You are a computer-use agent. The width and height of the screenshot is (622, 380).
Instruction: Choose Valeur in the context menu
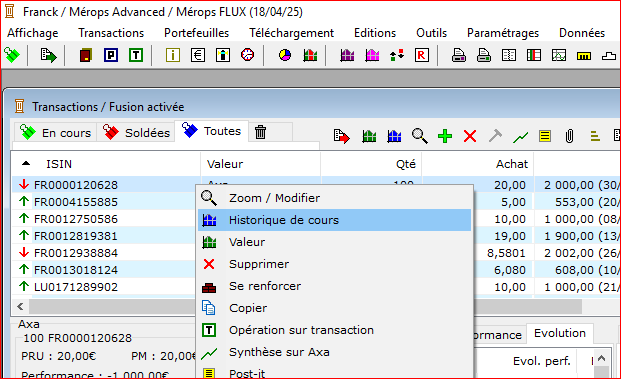(x=334, y=242)
